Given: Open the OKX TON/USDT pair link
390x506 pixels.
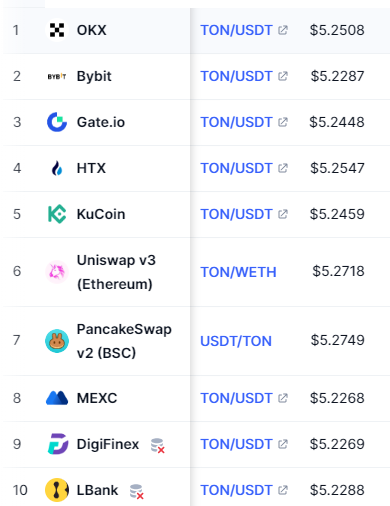Looking at the screenshot, I should click(236, 30).
